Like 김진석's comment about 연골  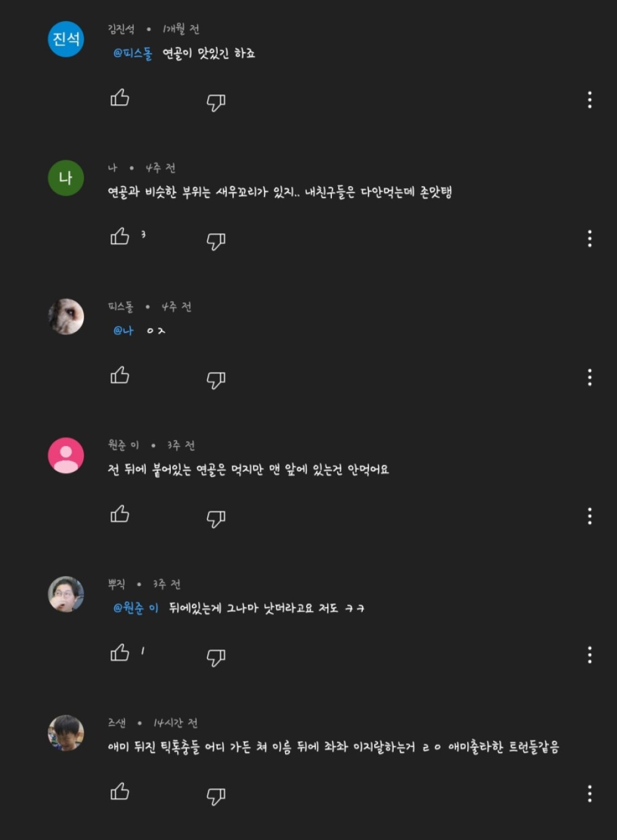[x=120, y=98]
